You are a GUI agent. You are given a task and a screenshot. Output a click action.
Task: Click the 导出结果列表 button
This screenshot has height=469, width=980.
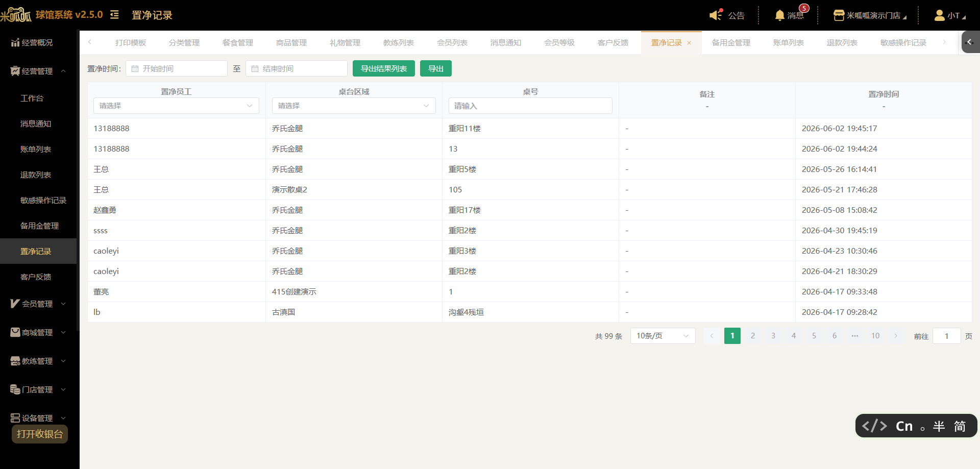tap(384, 68)
